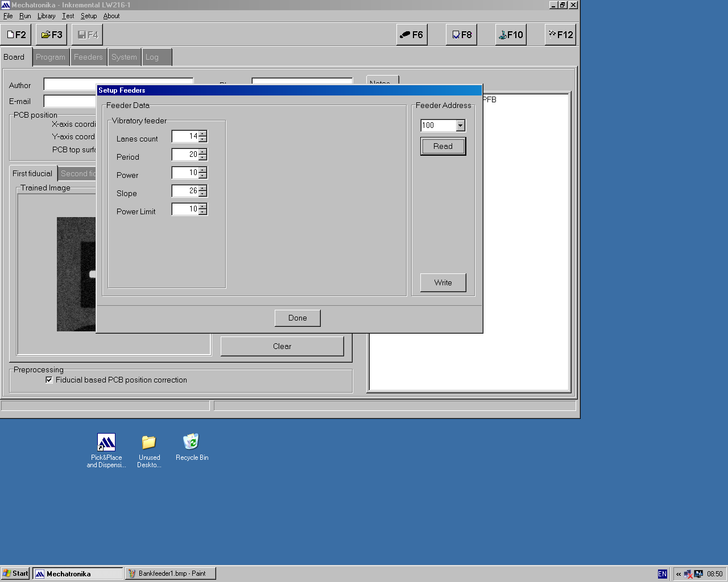Decrease Lanes count with down arrow
Viewport: 728px width, 582px height.
(x=202, y=139)
